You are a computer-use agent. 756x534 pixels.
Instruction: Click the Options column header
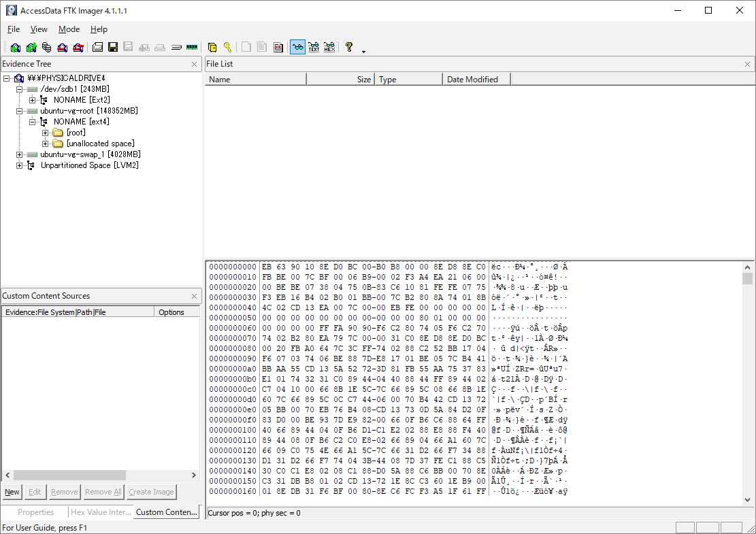tap(177, 312)
